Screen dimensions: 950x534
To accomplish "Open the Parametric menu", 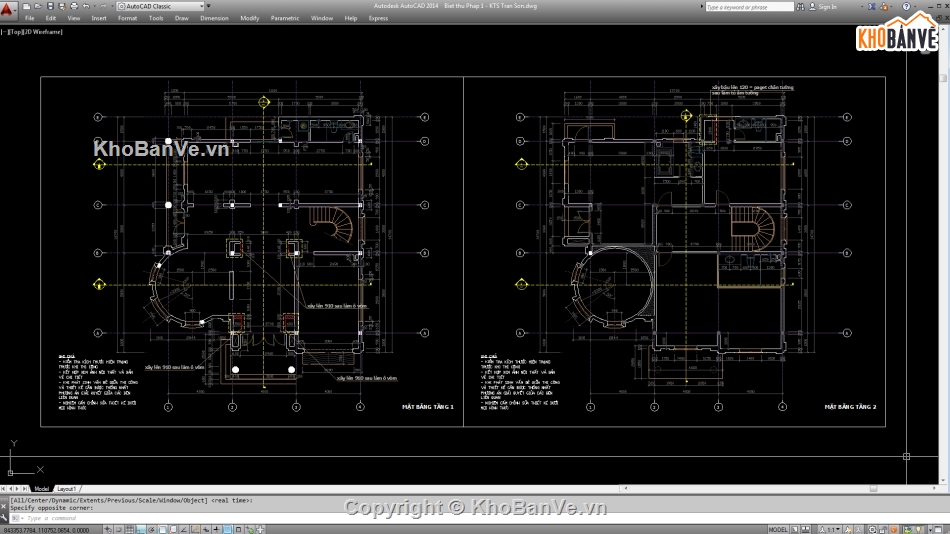I will pyautogui.click(x=285, y=18).
